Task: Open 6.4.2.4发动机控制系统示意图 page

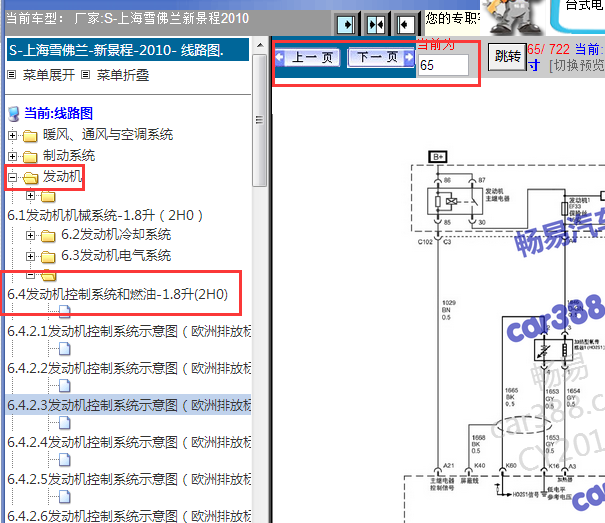Action: (129, 442)
